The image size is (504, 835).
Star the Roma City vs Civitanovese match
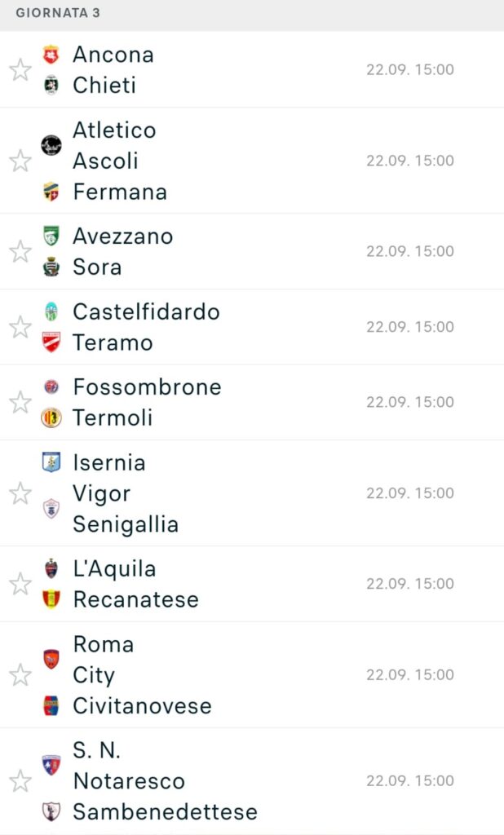point(20,674)
